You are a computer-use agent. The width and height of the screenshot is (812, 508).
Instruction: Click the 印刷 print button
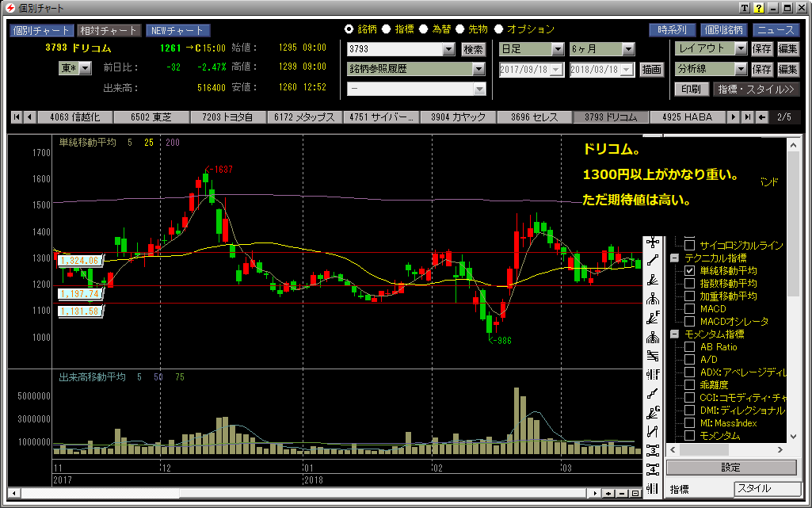pos(691,89)
